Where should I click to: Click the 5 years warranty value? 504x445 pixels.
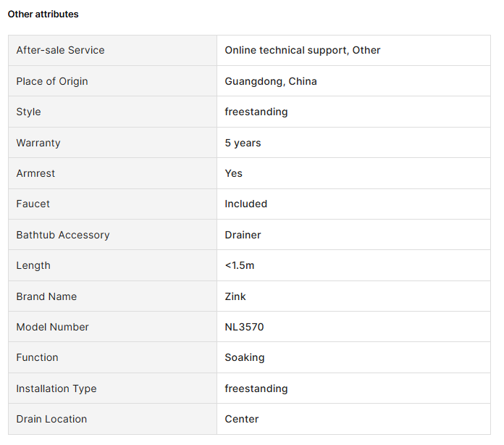point(243,143)
